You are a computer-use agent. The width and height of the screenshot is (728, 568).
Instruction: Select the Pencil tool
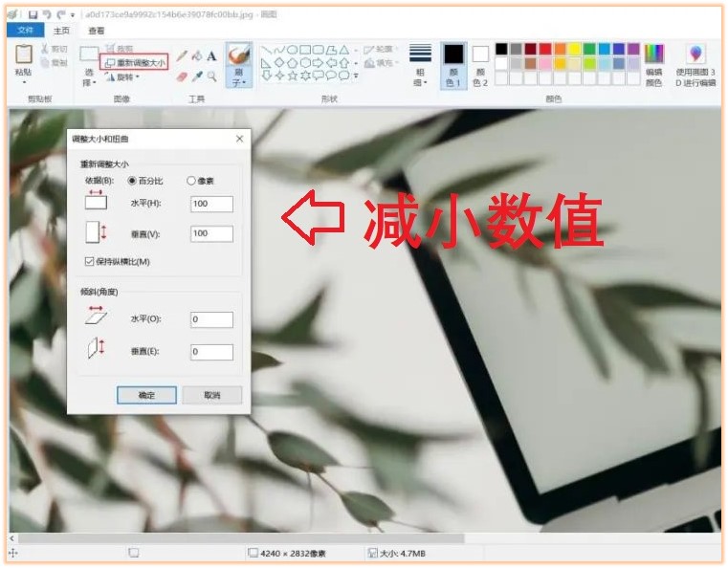[x=182, y=56]
